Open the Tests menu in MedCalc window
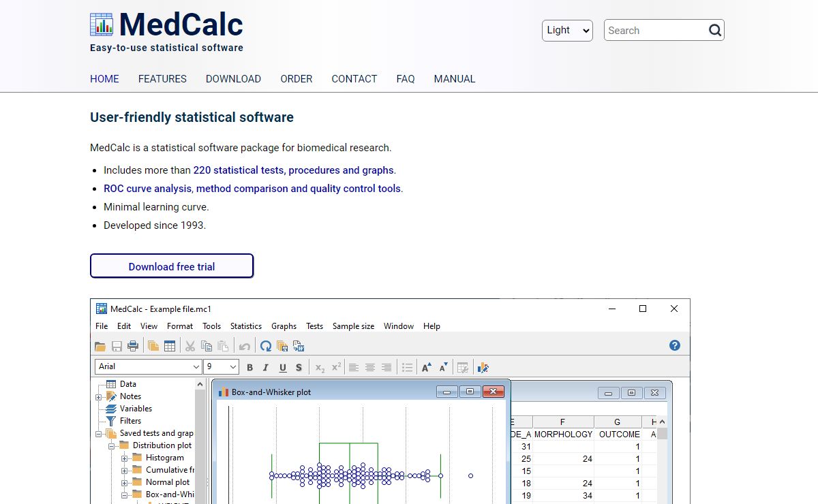Image resolution: width=818 pixels, height=504 pixels. click(314, 326)
